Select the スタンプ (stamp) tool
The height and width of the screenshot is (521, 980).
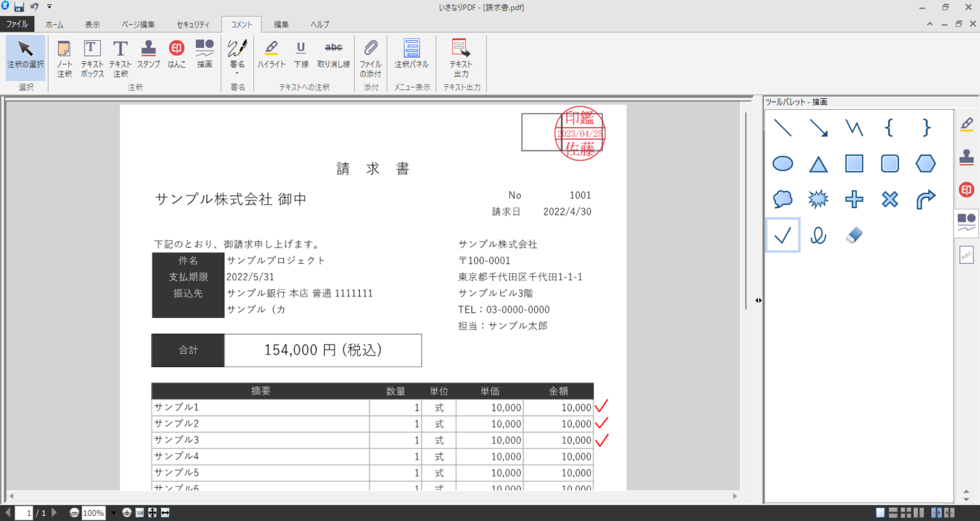[x=148, y=56]
